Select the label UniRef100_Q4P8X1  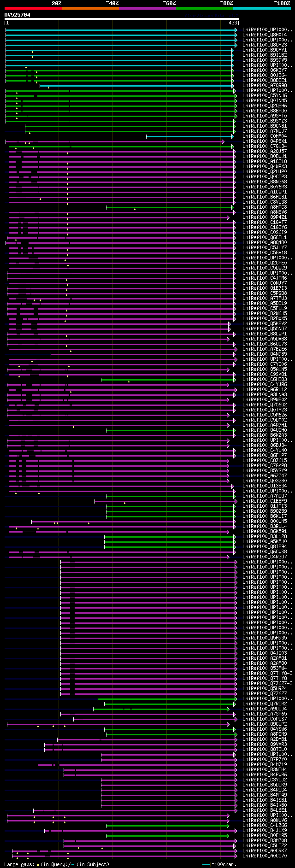(x=265, y=141)
